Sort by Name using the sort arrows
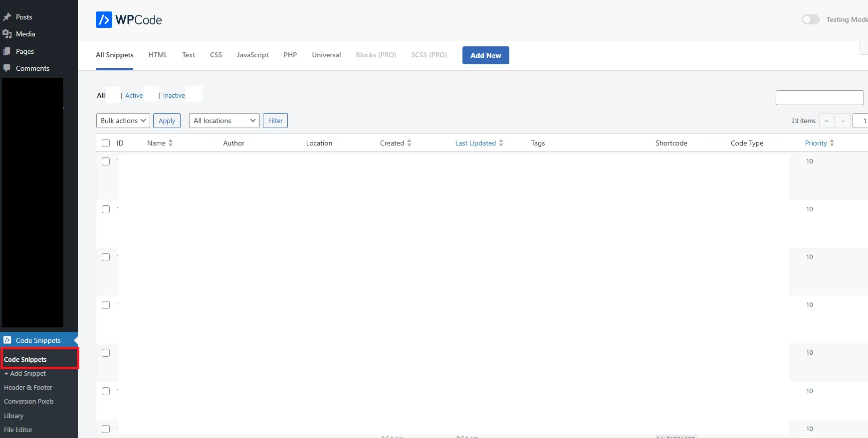 coord(171,143)
